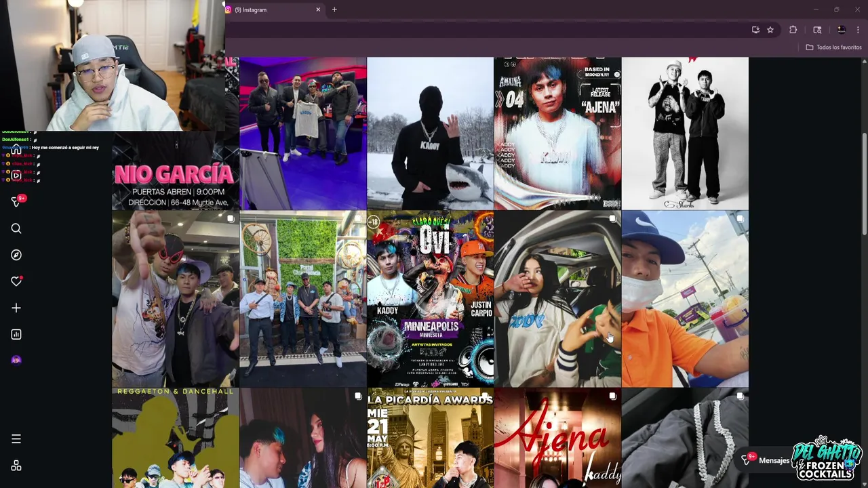Click the page vertical scrollbar thumb
The width and height of the screenshot is (868, 488).
[864, 184]
